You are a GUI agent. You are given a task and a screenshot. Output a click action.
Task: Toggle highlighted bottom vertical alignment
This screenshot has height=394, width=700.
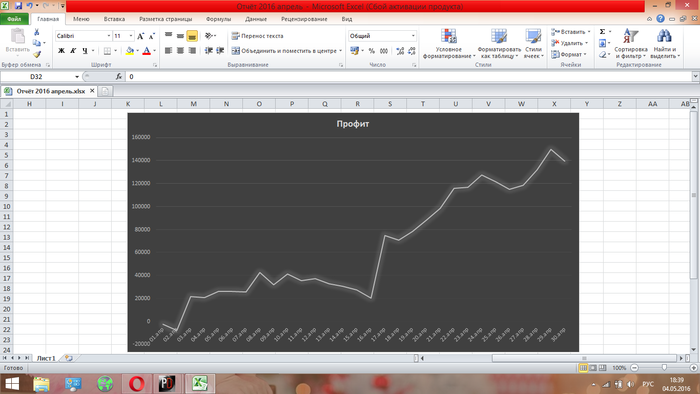192,36
